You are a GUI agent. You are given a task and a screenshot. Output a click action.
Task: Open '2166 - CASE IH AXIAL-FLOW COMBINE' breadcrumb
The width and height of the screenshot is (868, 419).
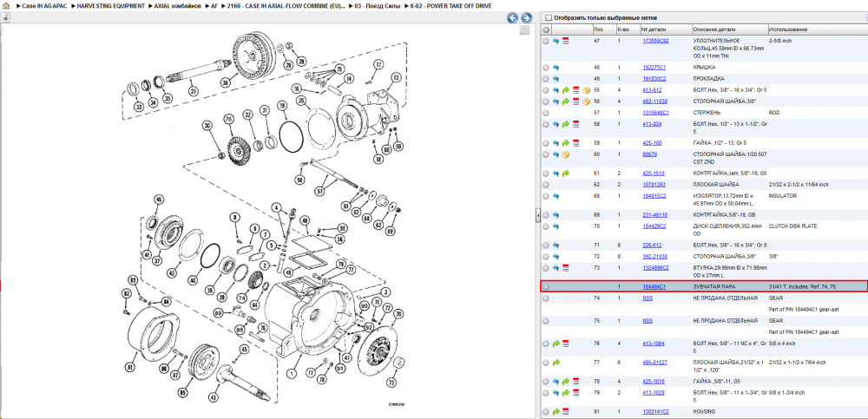coord(286,5)
